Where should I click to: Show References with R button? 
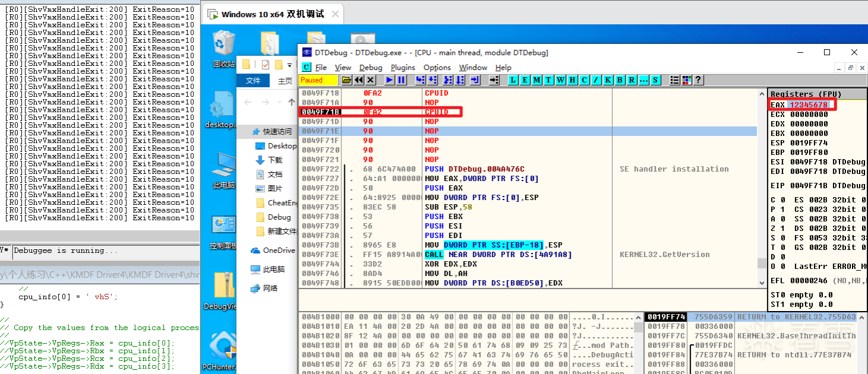click(632, 80)
